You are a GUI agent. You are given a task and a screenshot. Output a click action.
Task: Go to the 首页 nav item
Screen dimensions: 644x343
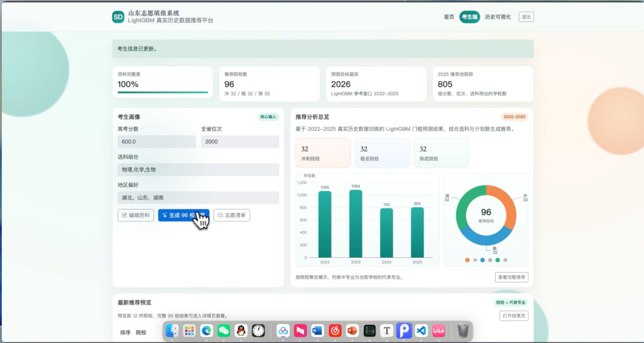pos(449,17)
